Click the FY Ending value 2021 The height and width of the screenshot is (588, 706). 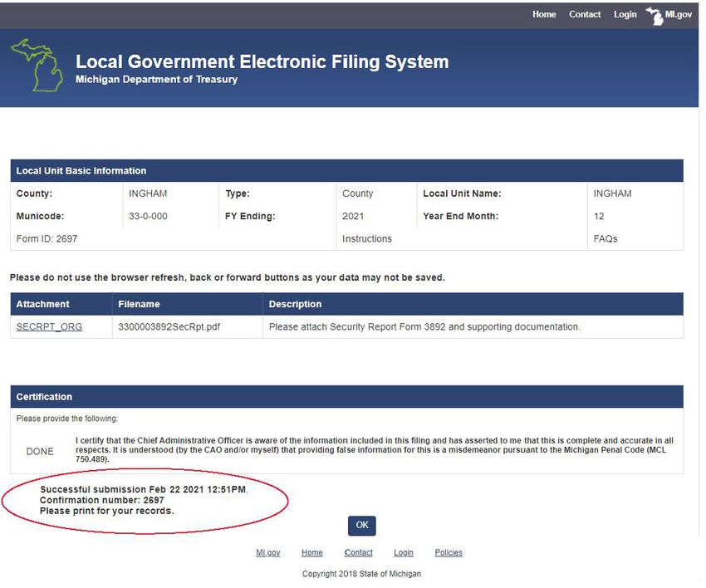[x=352, y=216]
